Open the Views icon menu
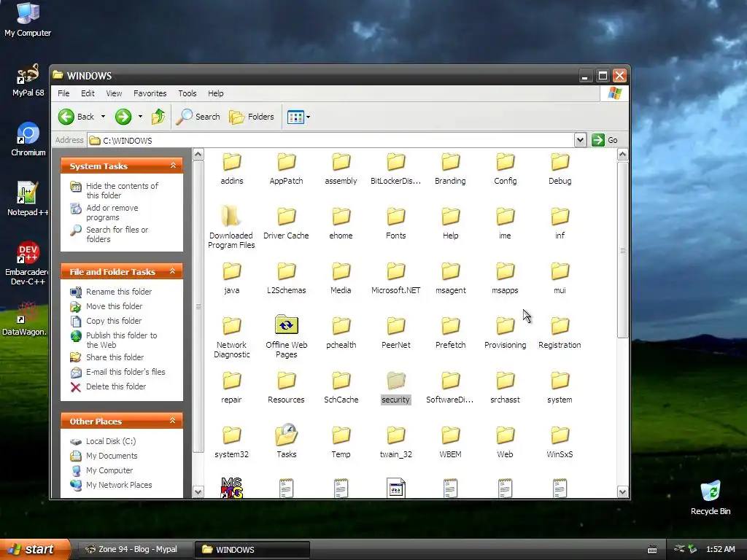 pyautogui.click(x=298, y=117)
